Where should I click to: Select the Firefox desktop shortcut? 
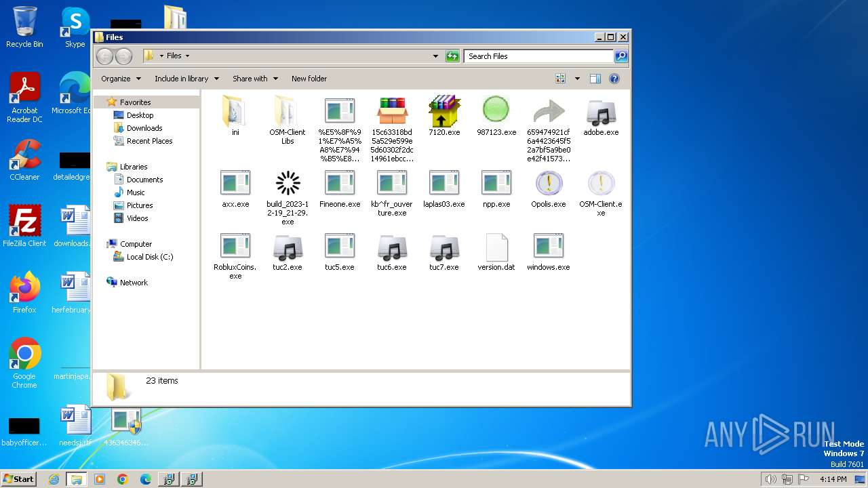pos(24,293)
